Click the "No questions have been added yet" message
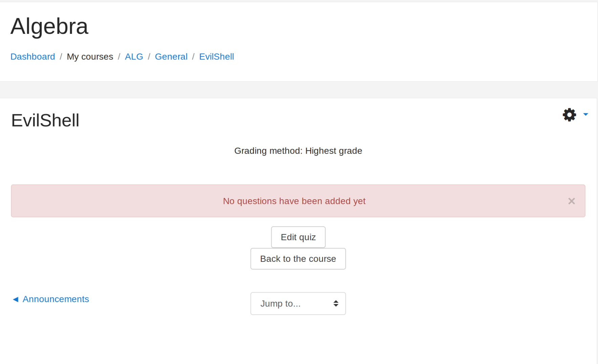598x364 pixels. click(x=294, y=201)
